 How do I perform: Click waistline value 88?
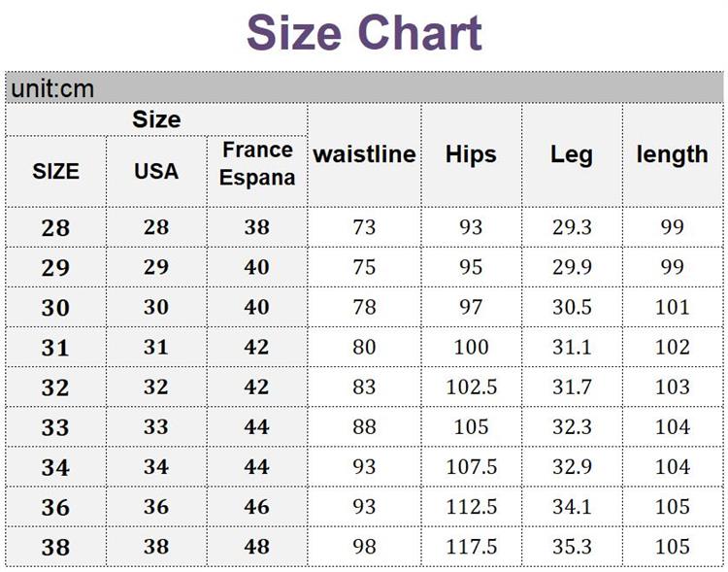pyautogui.click(x=364, y=427)
